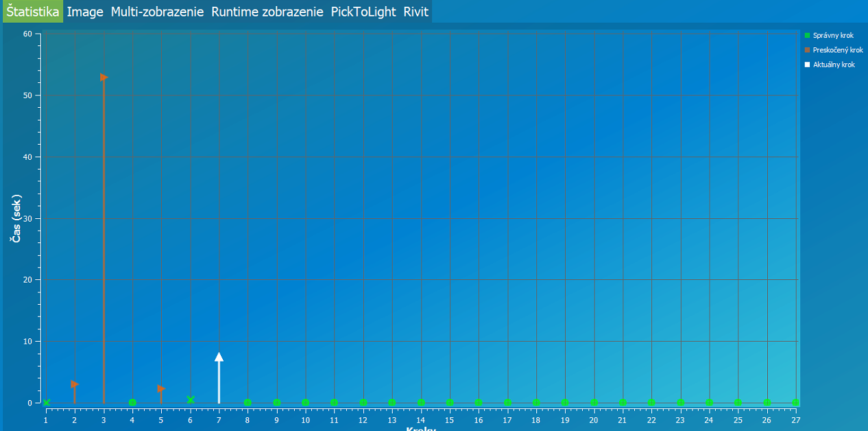Click the green marker at step 20
This screenshot has height=431, width=868.
[594, 403]
